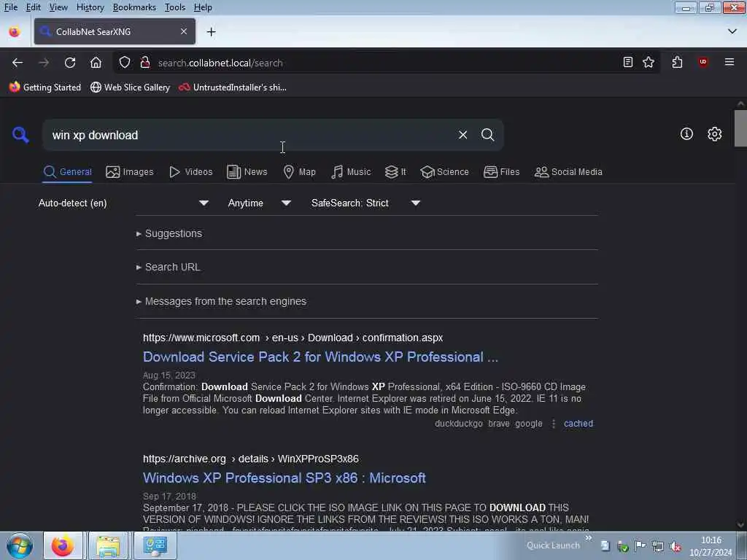Open the File menu
The height and width of the screenshot is (560, 747).
11,7
